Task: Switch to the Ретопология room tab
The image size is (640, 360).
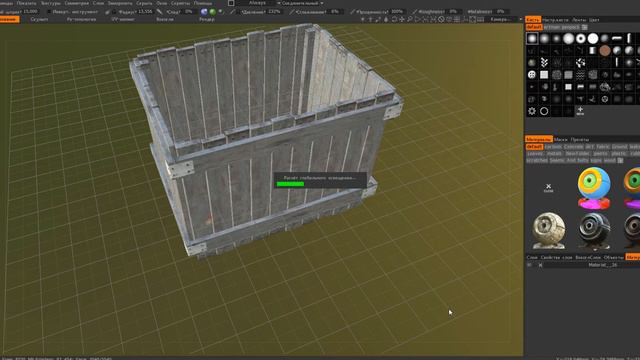Action: point(81,19)
